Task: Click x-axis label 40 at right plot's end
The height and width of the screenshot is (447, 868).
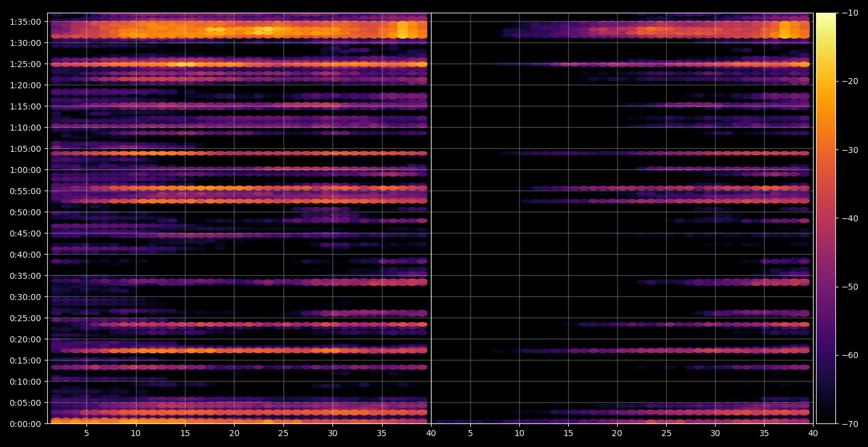Action: [x=813, y=433]
